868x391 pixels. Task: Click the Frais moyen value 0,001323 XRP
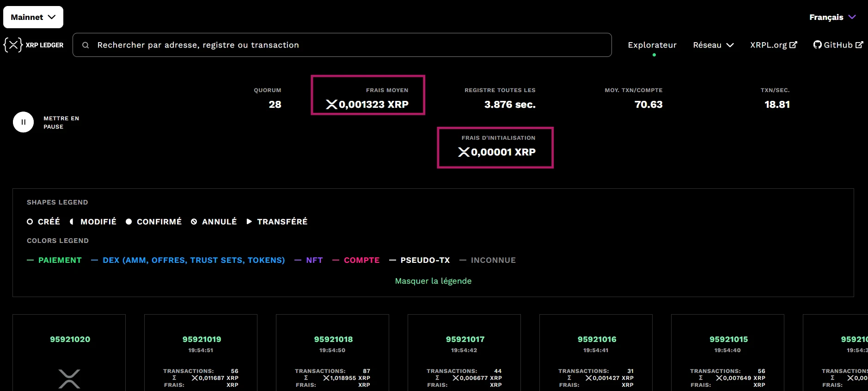[373, 105]
